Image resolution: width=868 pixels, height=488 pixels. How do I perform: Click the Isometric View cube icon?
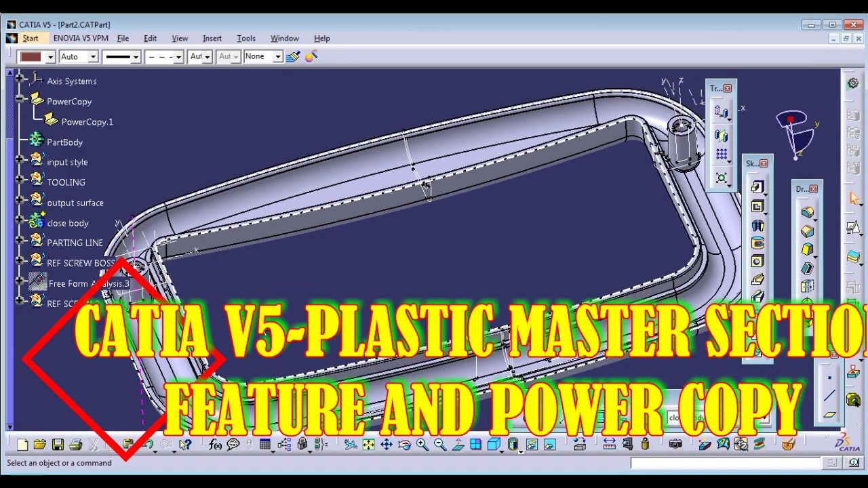494,445
